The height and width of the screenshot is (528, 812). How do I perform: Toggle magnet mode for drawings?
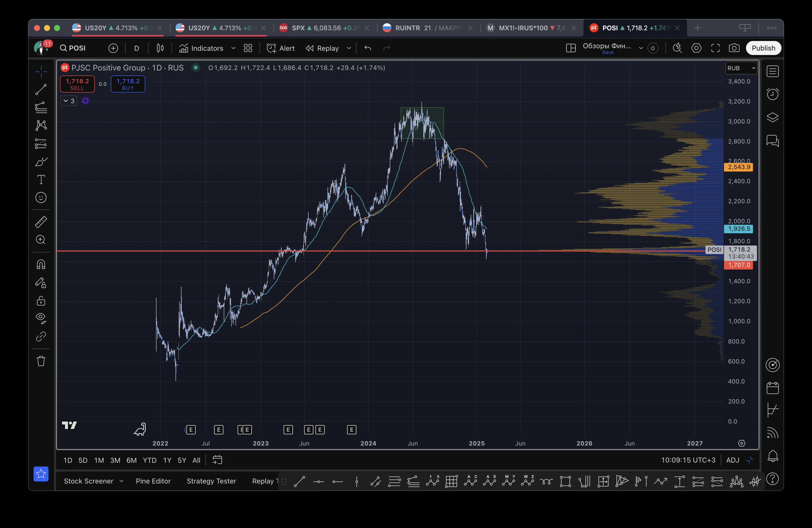(41, 265)
